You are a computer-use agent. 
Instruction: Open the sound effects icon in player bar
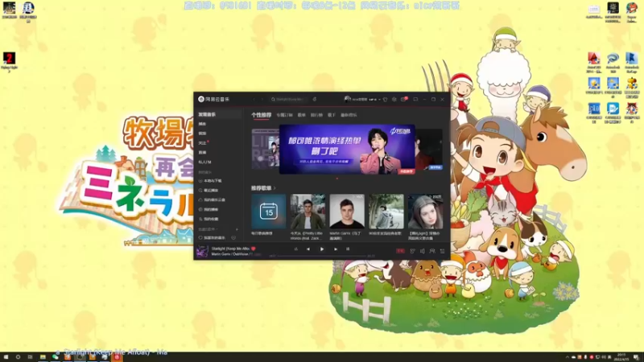point(412,251)
